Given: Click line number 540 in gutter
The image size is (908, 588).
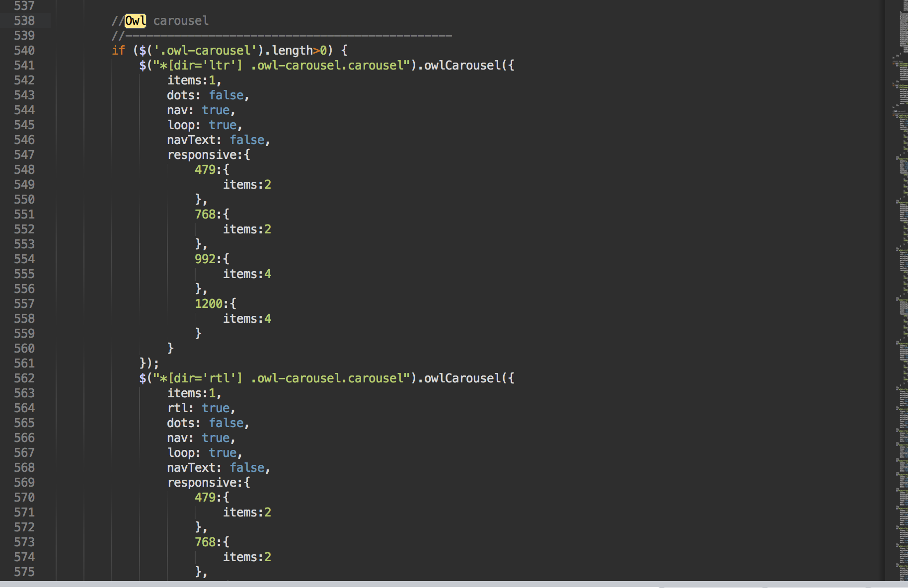Looking at the screenshot, I should tap(24, 50).
